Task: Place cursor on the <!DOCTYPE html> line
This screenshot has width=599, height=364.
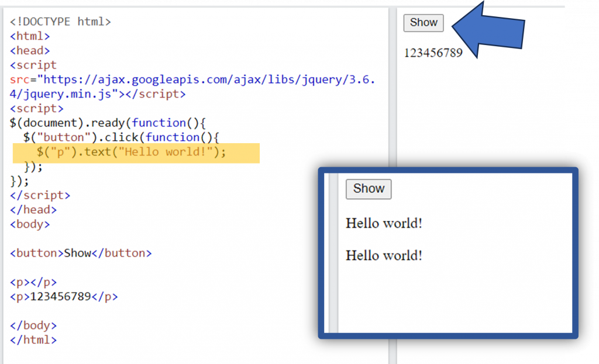Action: pos(60,22)
